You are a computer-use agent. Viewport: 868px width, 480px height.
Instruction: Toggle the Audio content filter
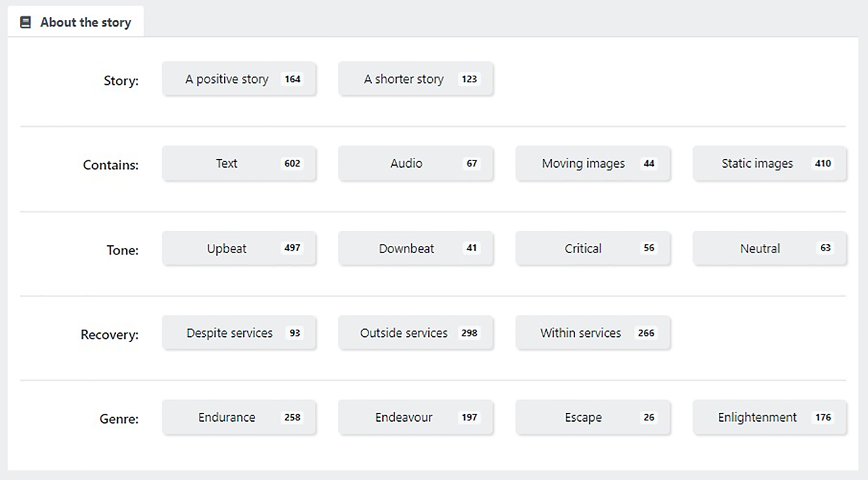click(415, 164)
